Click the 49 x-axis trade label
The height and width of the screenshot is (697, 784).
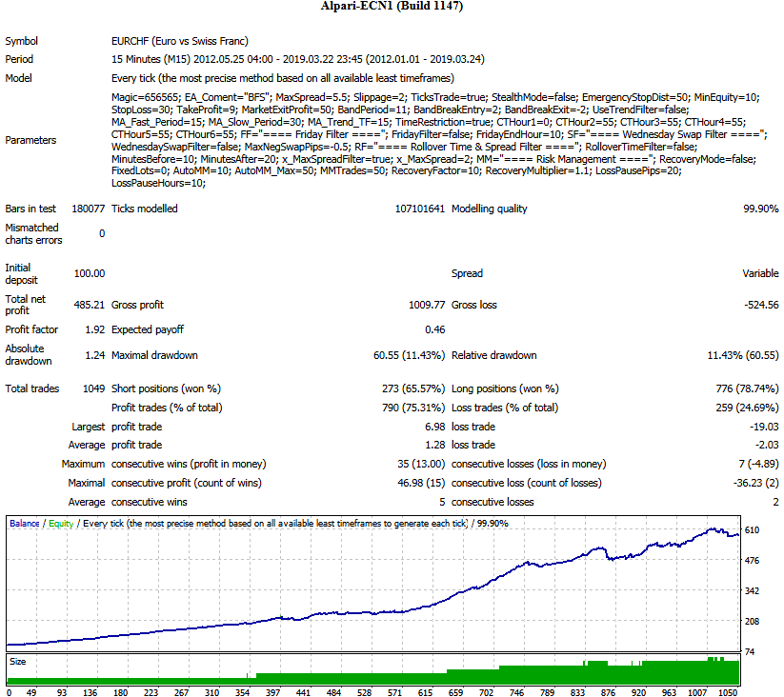click(31, 692)
